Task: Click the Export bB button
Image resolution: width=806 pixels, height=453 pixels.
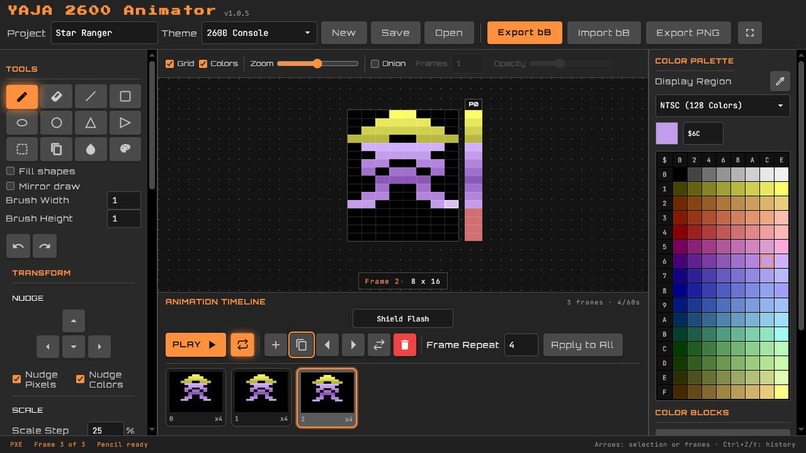Action: (524, 33)
